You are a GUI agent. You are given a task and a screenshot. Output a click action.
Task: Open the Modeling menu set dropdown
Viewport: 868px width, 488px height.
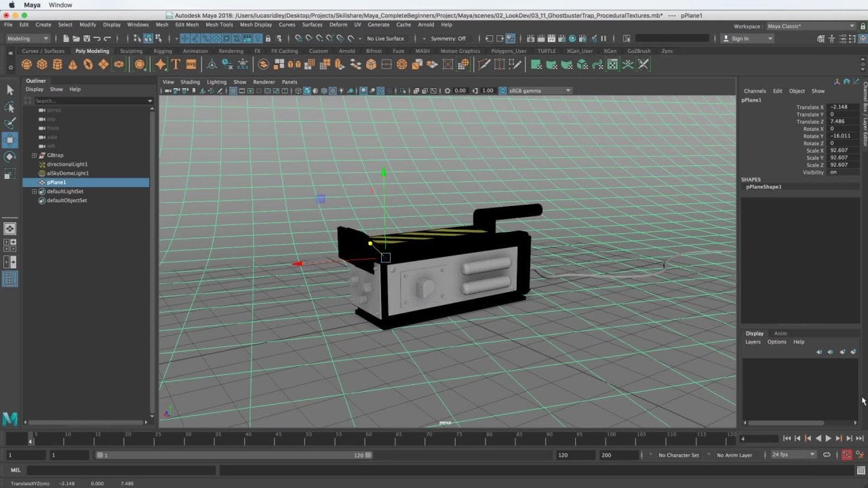click(26, 39)
